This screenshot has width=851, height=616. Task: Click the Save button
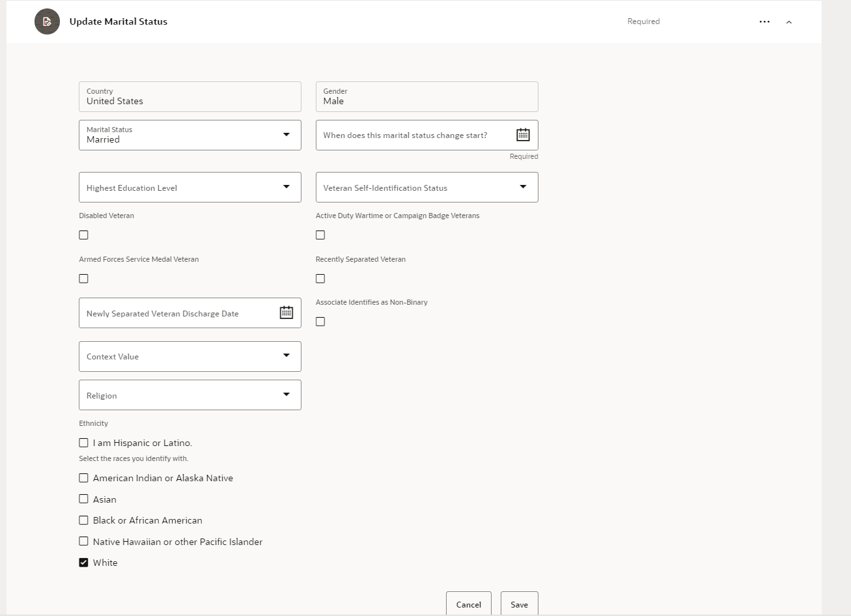click(x=520, y=604)
